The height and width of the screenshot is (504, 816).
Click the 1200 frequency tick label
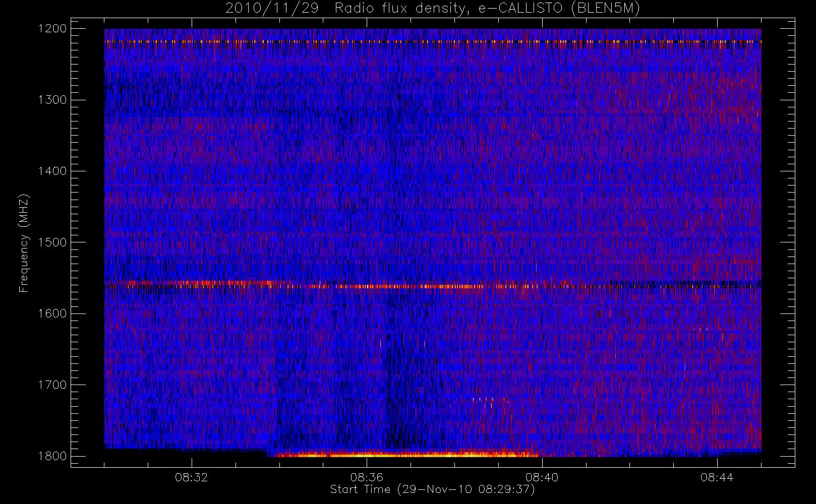pyautogui.click(x=52, y=29)
